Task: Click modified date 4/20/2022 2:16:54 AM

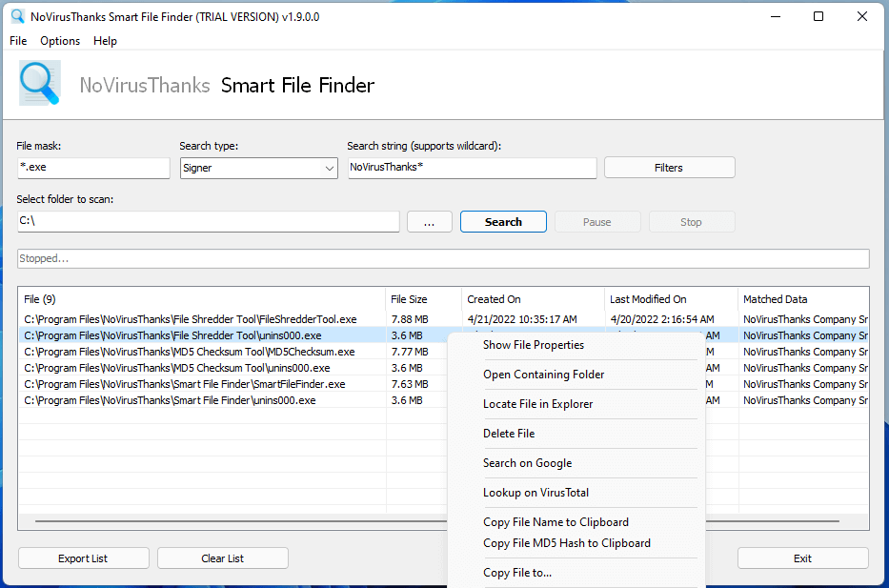Action: 662,319
